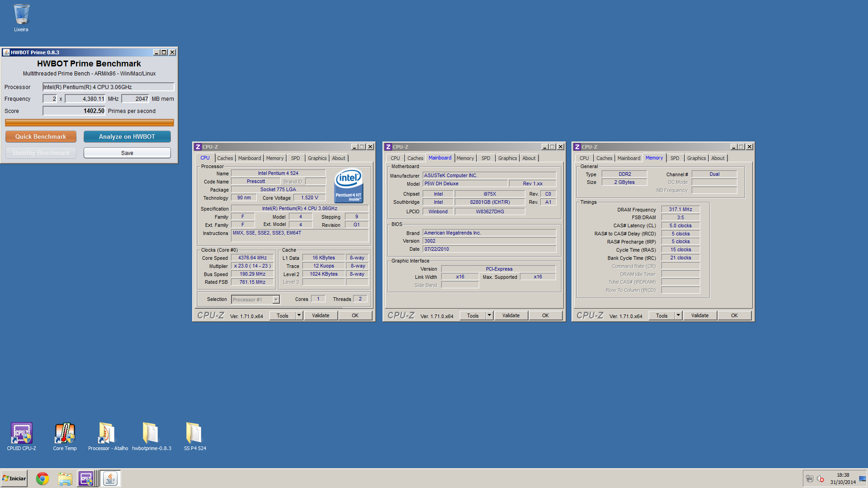Click Tools button in the Memory window

pos(662,315)
